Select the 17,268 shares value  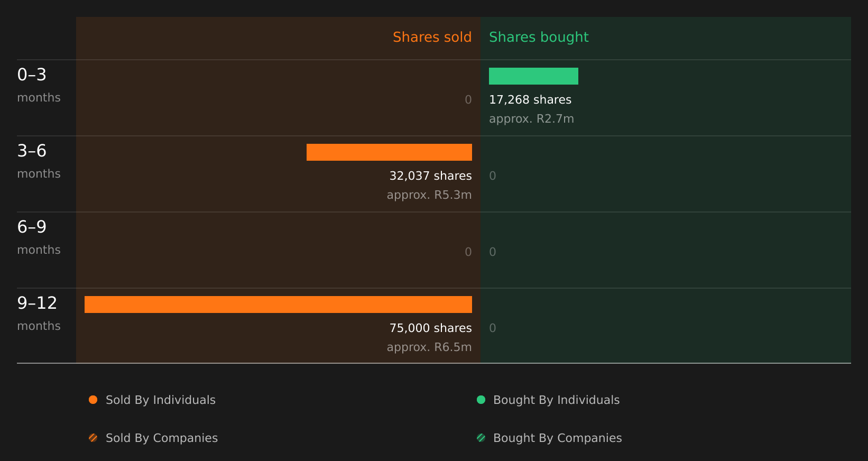pos(530,99)
